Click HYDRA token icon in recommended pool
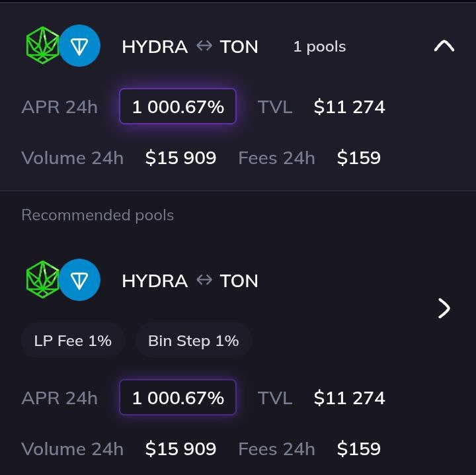Image resolution: width=476 pixels, height=475 pixels. pos(42,279)
